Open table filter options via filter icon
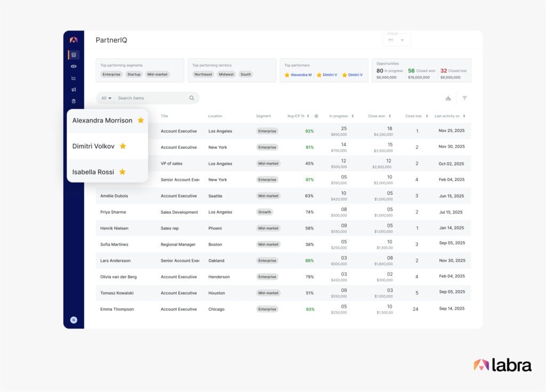 click(x=465, y=98)
